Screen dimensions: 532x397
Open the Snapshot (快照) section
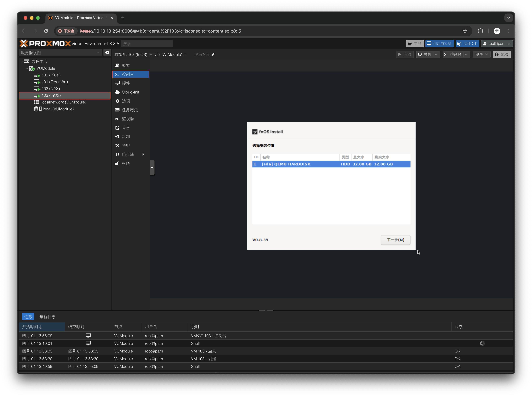pos(126,145)
